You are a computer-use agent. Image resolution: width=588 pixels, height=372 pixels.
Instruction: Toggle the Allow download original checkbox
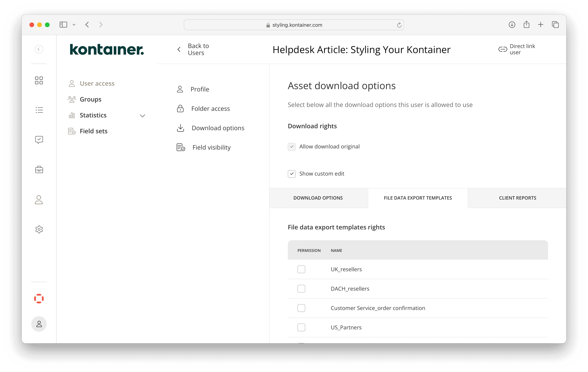pos(292,146)
